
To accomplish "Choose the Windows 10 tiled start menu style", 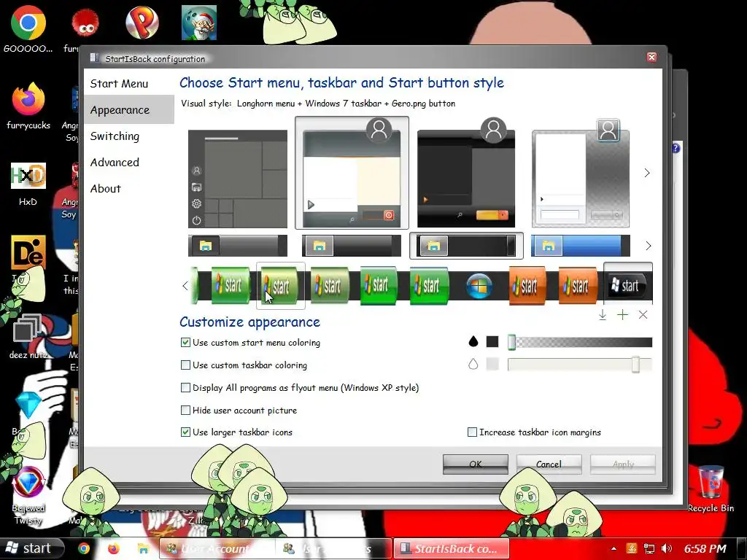I will coord(238,179).
